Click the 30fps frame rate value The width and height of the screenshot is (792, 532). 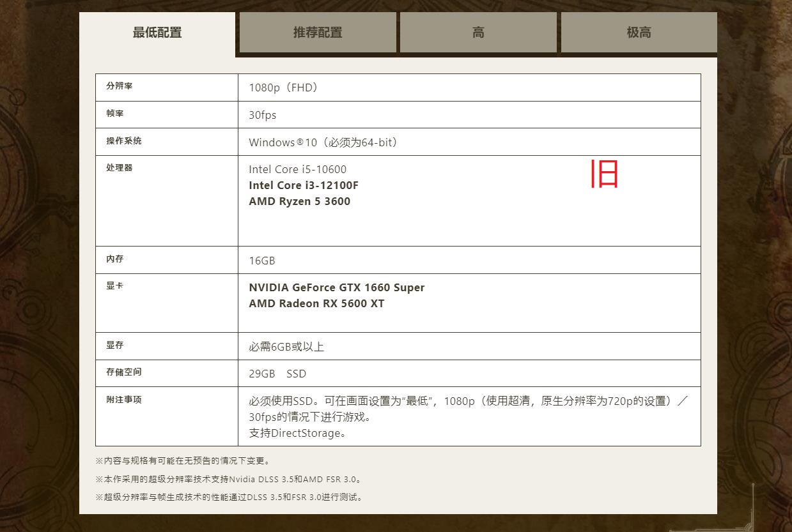(263, 115)
